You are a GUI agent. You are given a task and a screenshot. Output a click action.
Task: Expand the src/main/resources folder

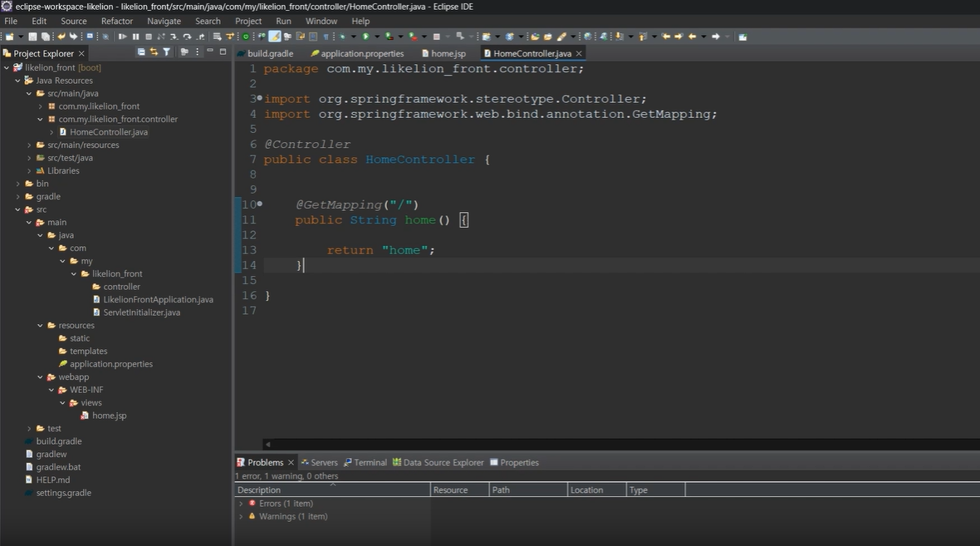point(29,145)
